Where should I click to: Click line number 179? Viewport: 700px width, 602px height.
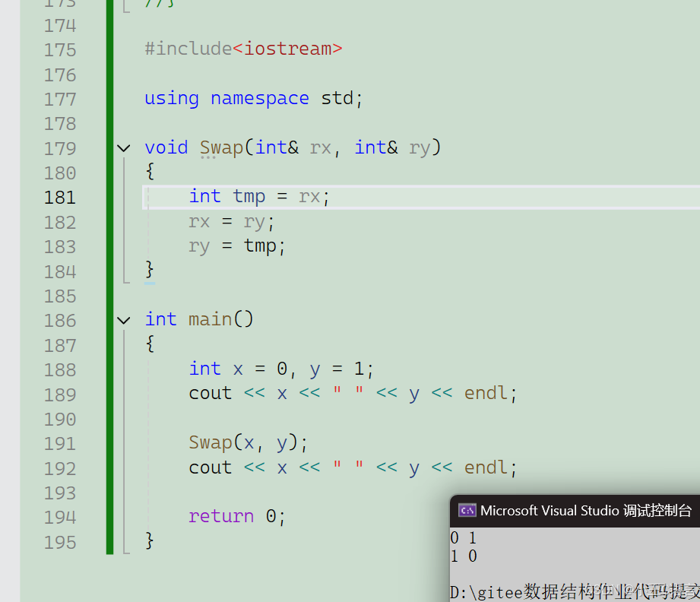click(60, 148)
